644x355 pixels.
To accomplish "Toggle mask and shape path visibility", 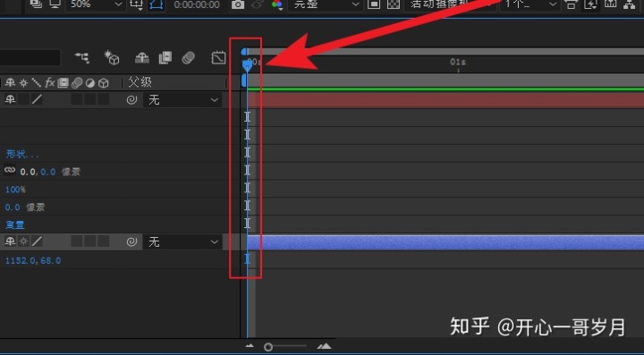I will (157, 4).
